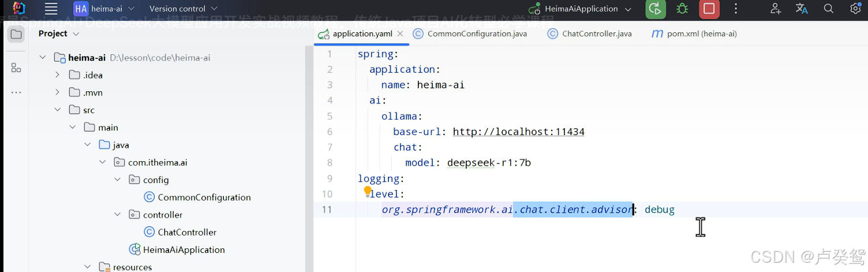868x272 pixels.
Task: Open the Structure tool window icon
Action: (x=16, y=68)
